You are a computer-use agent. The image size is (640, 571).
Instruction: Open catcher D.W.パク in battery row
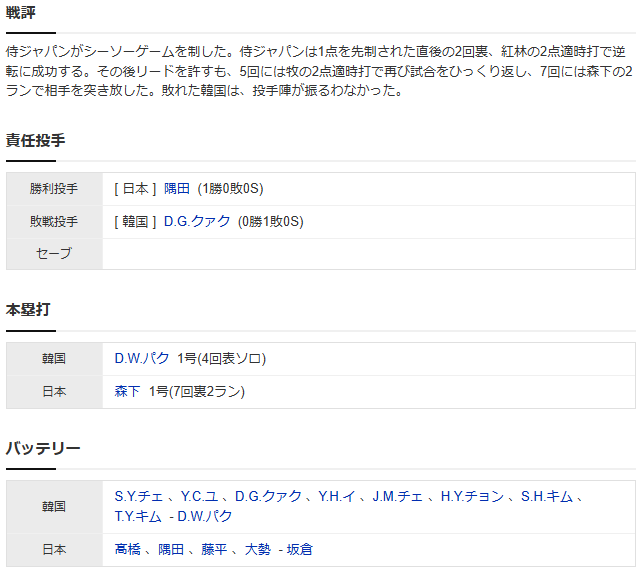[204, 516]
